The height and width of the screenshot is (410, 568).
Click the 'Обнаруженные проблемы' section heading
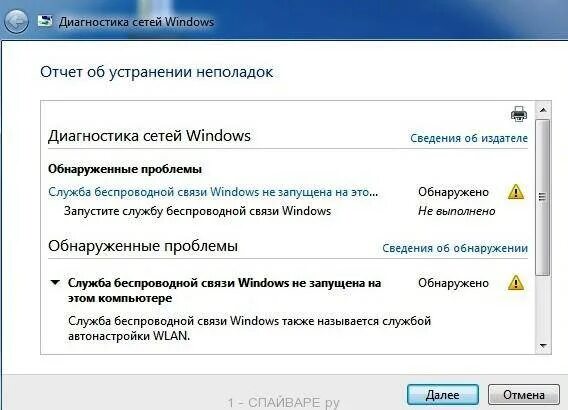point(143,246)
